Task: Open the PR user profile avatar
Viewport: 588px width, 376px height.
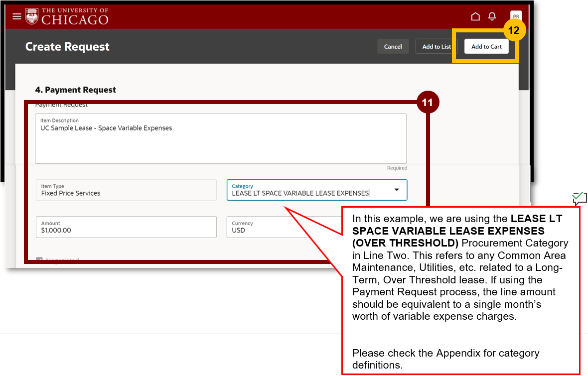Action: point(516,16)
